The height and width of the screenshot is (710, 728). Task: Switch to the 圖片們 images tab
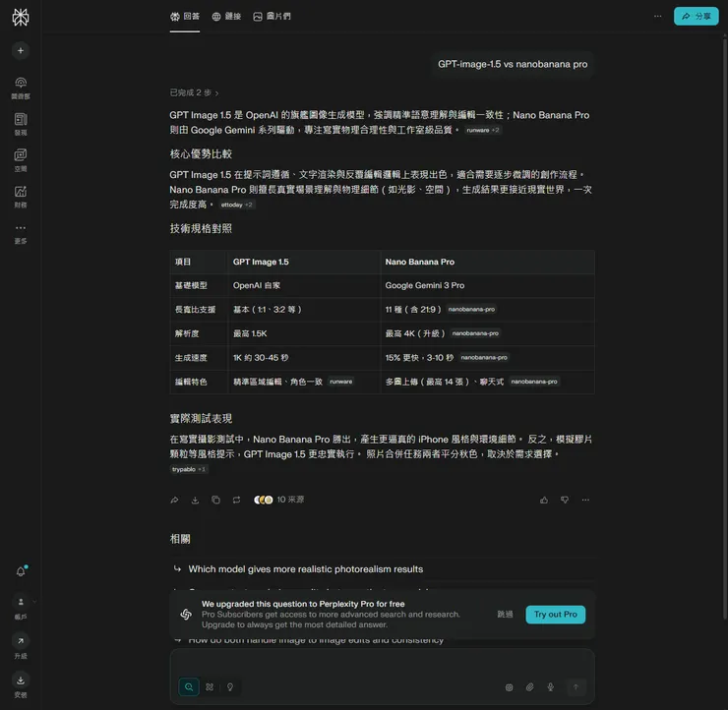pyautogui.click(x=272, y=17)
